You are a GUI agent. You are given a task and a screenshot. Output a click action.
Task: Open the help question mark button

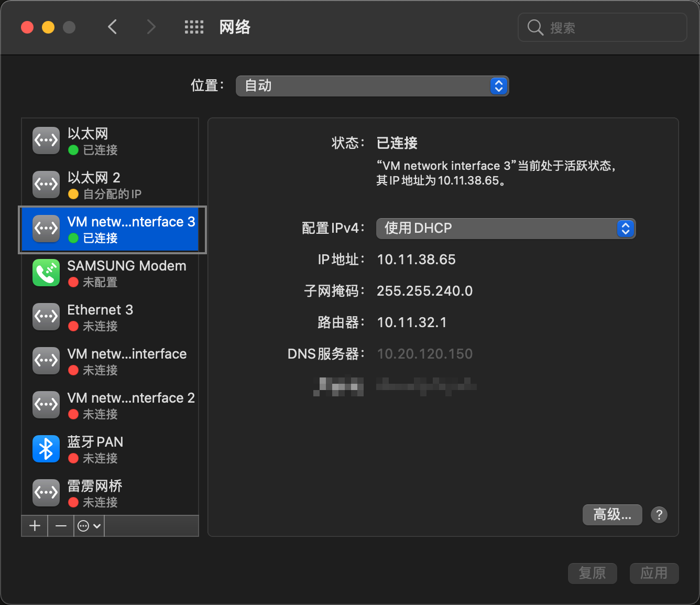(659, 515)
